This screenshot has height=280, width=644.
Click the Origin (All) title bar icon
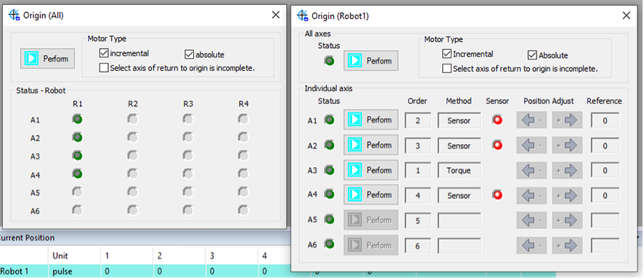click(14, 15)
